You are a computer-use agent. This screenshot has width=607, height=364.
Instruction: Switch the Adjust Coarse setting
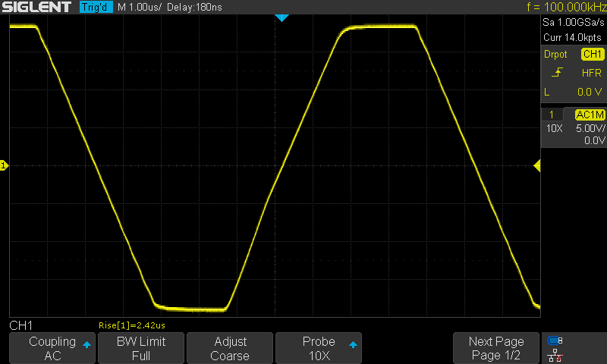tap(230, 348)
